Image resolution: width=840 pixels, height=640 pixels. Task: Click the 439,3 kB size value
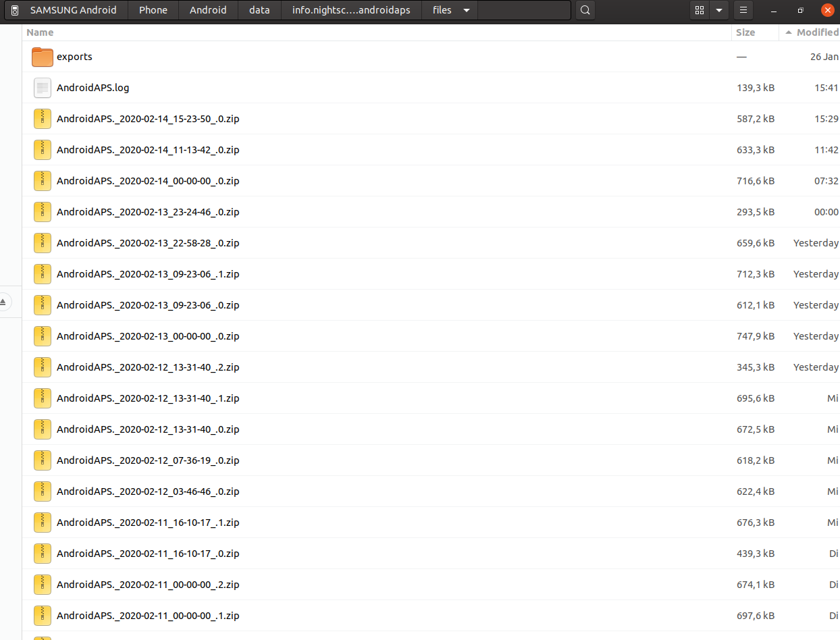756,554
